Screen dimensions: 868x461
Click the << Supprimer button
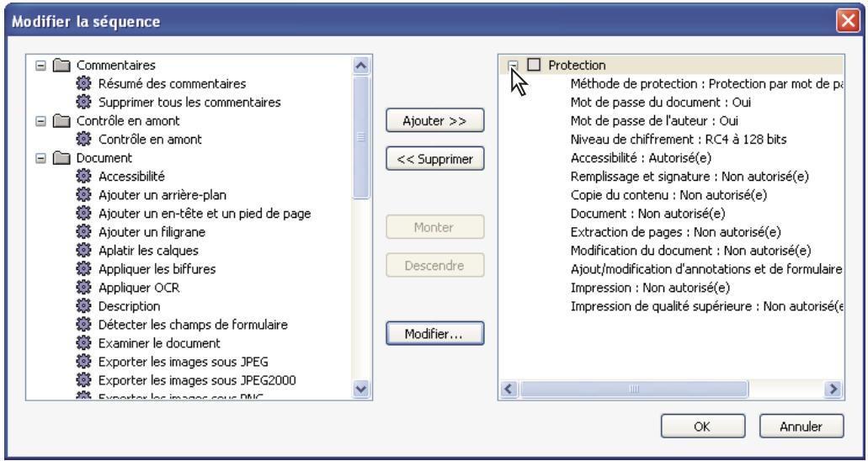tap(435, 159)
